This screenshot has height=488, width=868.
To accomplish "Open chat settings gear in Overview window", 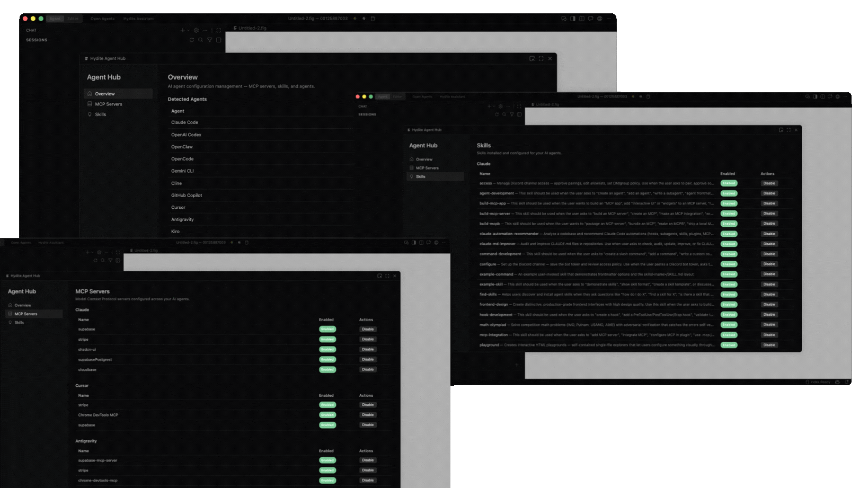I will (196, 30).
